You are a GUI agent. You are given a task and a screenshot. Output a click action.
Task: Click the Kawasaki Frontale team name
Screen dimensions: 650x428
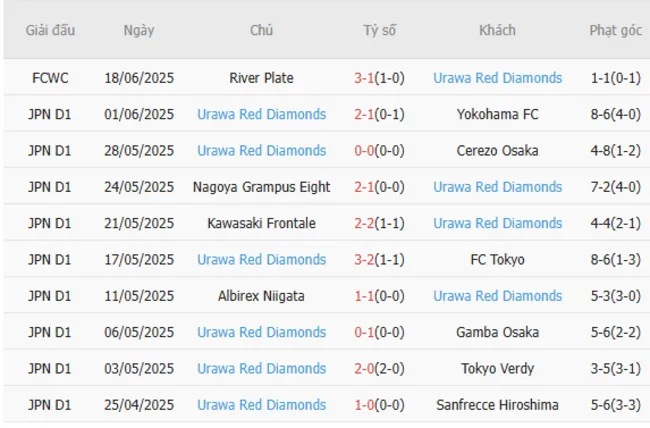(x=261, y=223)
